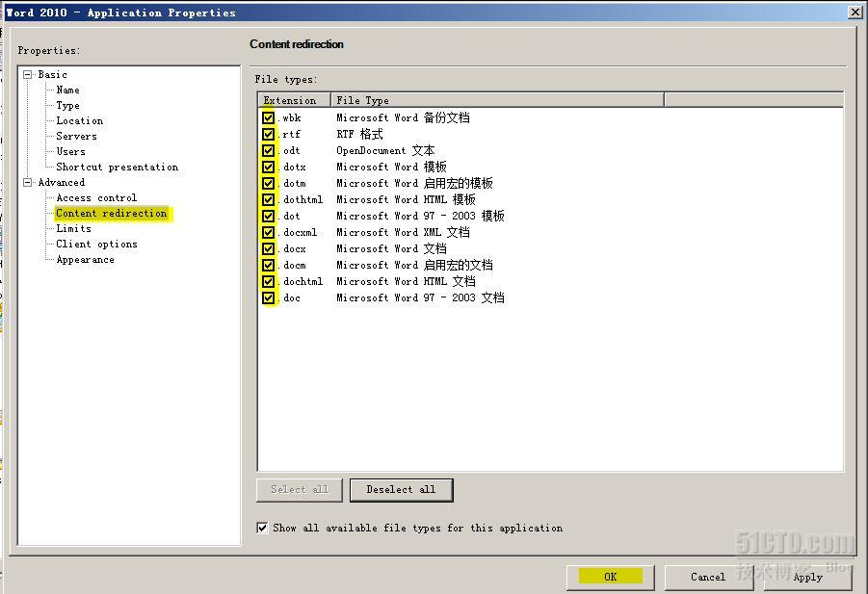Select 'Microsoft Word 97 - 2003 文档' text
Screen dimensions: 868x594
[x=421, y=298]
